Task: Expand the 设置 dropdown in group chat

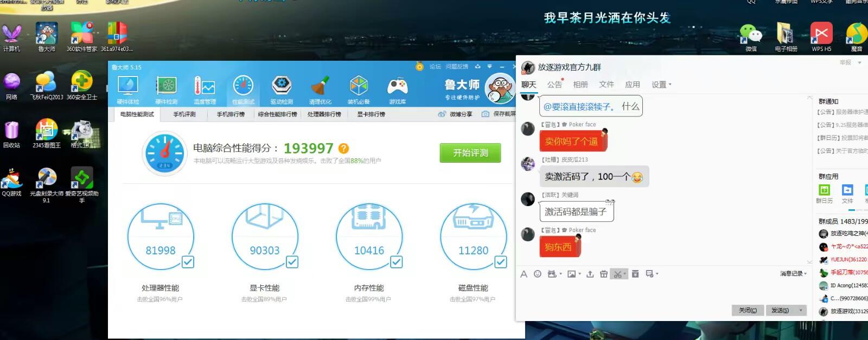Action: click(670, 85)
